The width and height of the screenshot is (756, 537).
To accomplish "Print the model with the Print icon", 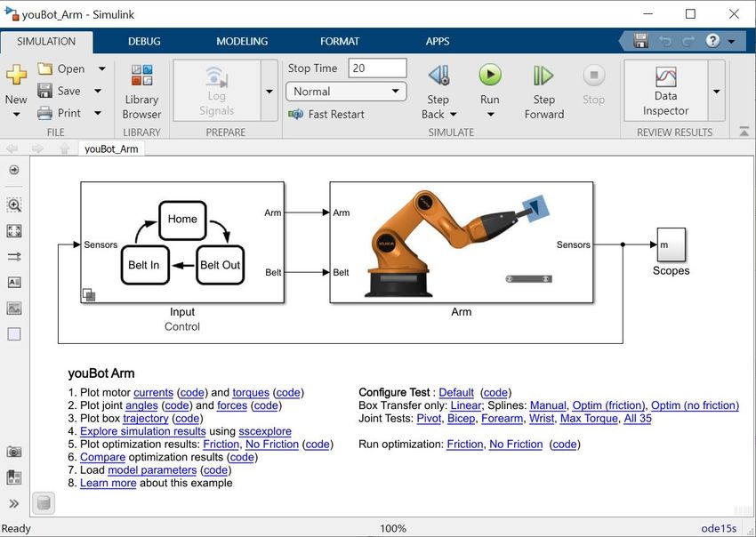I will click(x=44, y=113).
